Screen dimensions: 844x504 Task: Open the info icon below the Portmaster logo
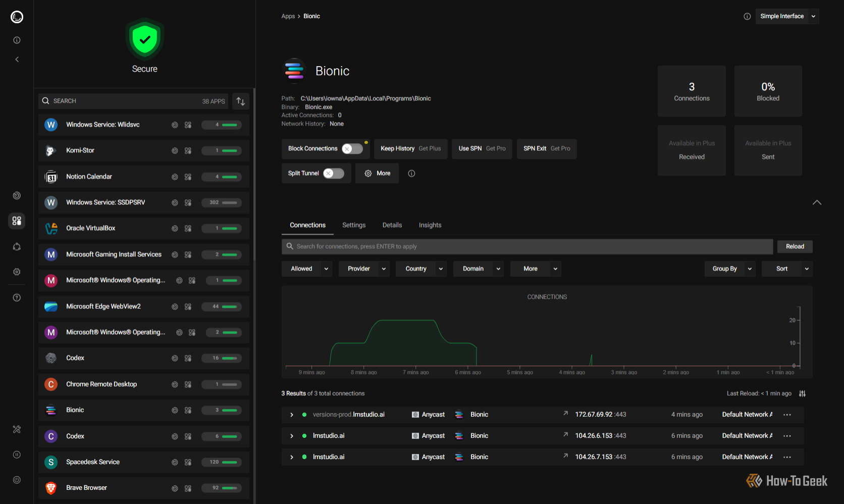[x=17, y=40]
